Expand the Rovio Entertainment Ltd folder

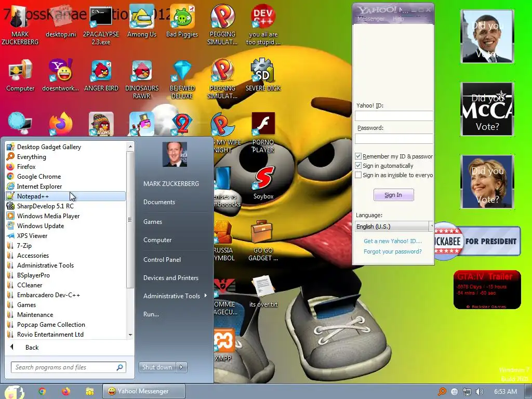66,334
